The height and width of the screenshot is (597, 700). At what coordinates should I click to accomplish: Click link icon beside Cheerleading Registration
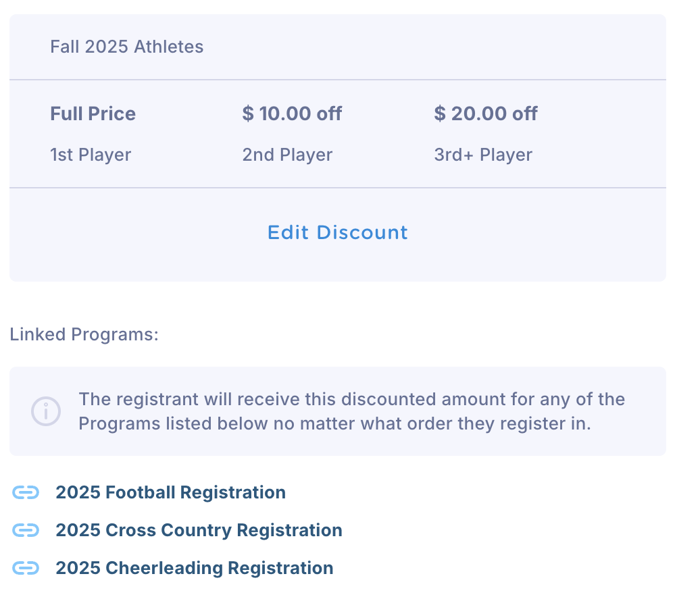(26, 569)
